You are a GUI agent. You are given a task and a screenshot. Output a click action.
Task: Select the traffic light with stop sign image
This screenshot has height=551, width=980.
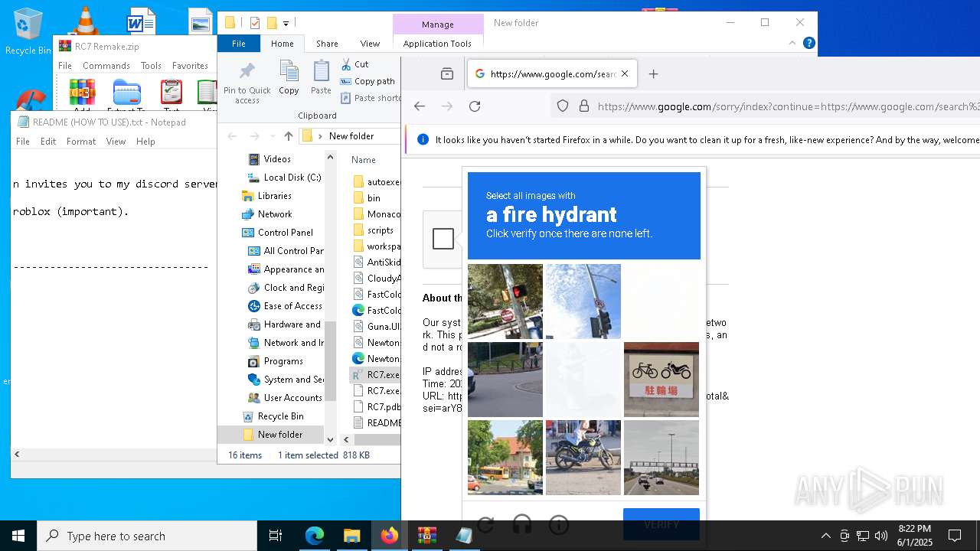[x=505, y=302]
